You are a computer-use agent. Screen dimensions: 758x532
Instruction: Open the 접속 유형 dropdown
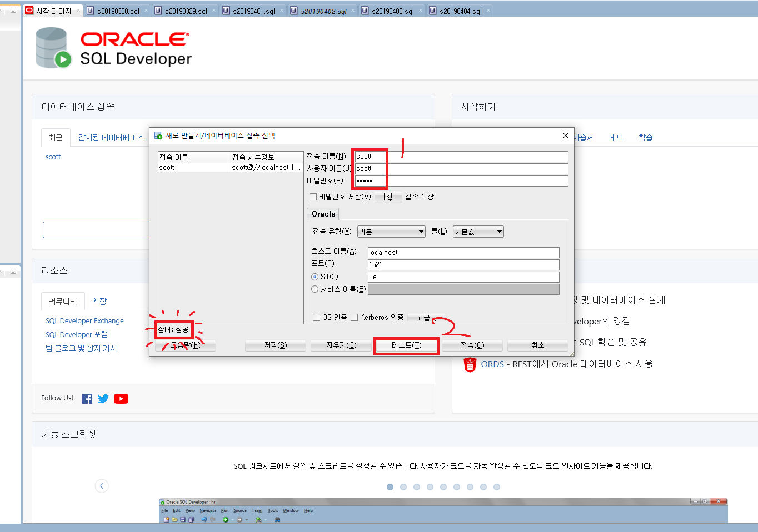391,232
